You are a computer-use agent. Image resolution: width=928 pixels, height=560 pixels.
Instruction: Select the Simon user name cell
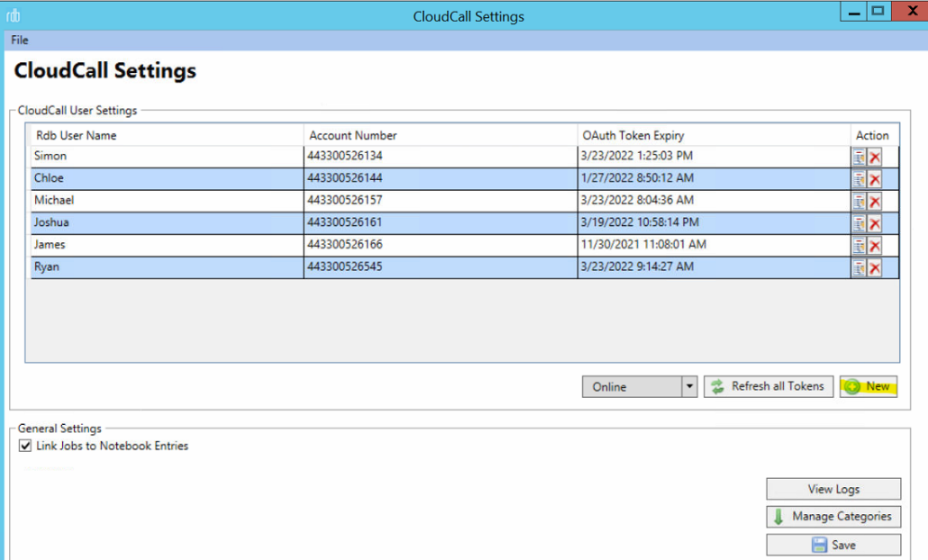click(167, 156)
